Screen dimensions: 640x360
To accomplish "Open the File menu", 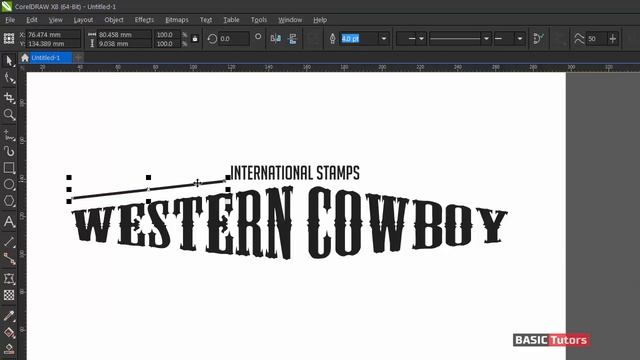I will [x=10, y=20].
